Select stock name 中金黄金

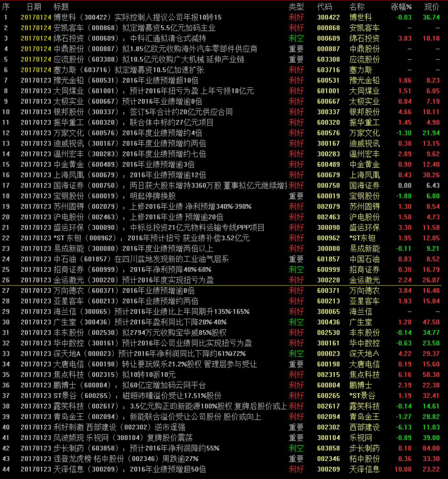tap(364, 164)
